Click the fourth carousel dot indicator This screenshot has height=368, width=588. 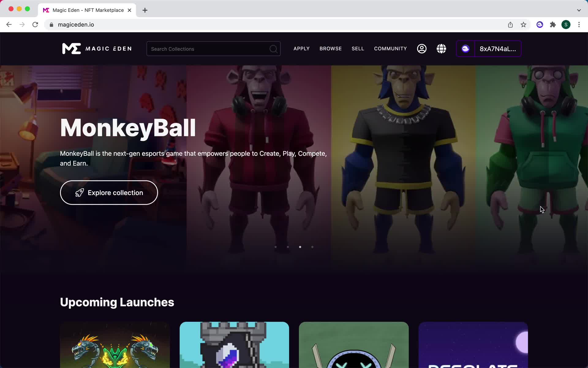(x=312, y=247)
